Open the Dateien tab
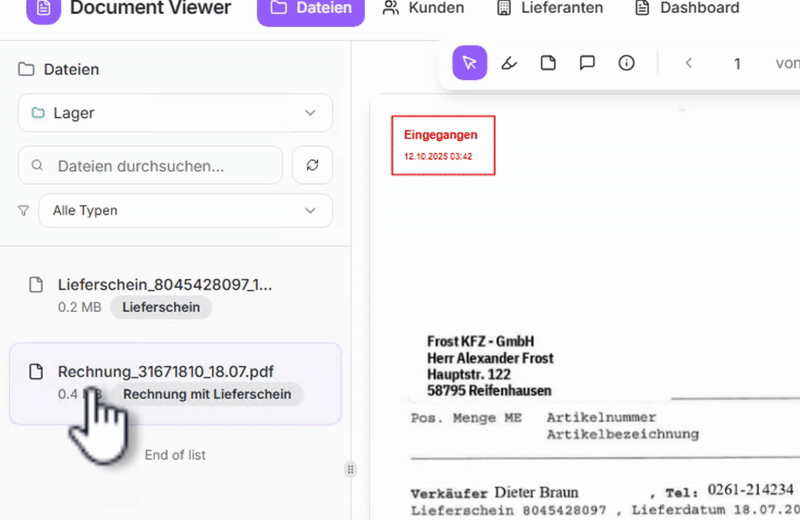This screenshot has width=800, height=520. (311, 8)
